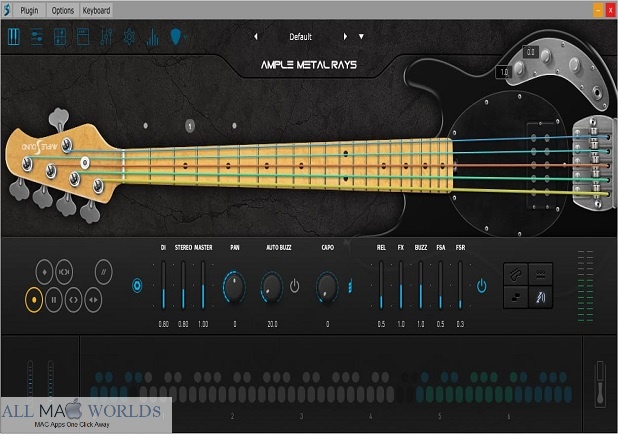618x434 pixels.
Task: Open the Plugin menu
Action: click(30, 11)
